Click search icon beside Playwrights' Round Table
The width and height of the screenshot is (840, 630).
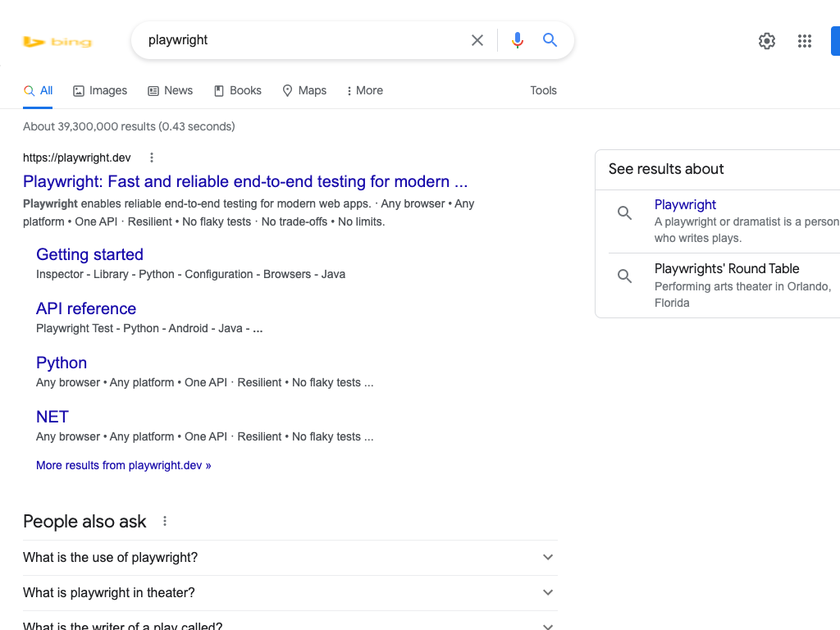[624, 276]
